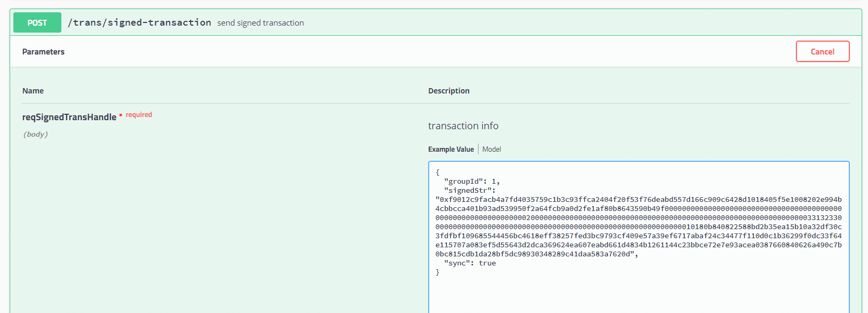Place cursor on the "groupId": 1 line
868x313 pixels.
tap(472, 182)
